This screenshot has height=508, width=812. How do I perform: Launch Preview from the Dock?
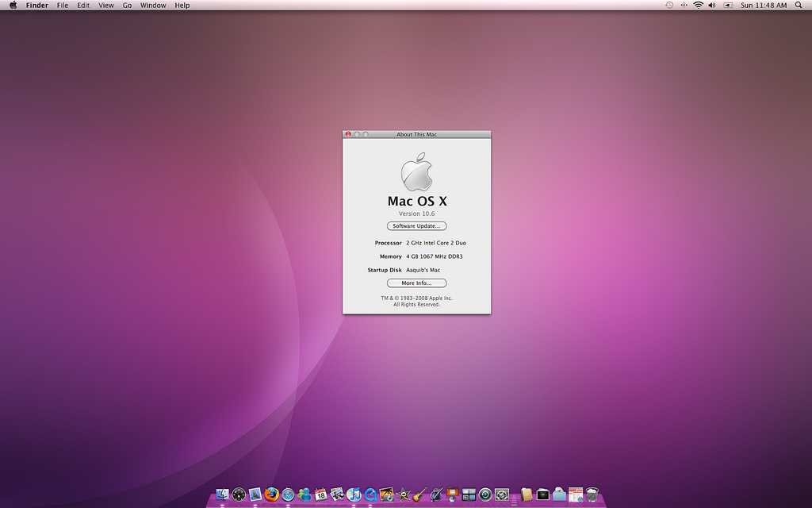[x=337, y=495]
